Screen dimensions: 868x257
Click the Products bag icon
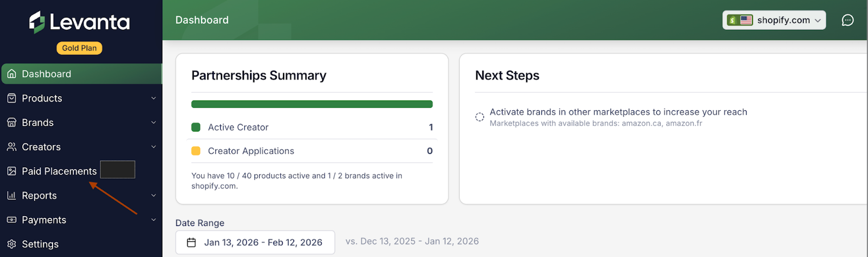coord(11,98)
